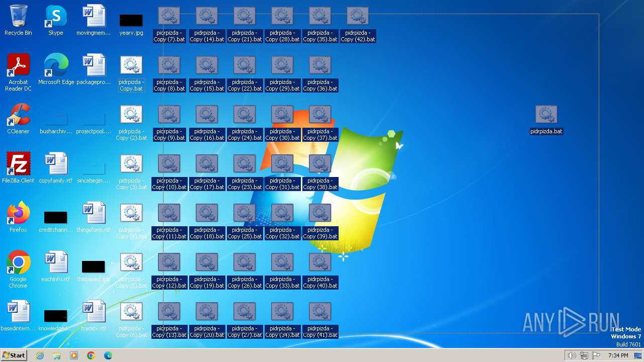Select the thingsform.rtf document
The width and height of the screenshot is (644, 362).
tap(94, 218)
